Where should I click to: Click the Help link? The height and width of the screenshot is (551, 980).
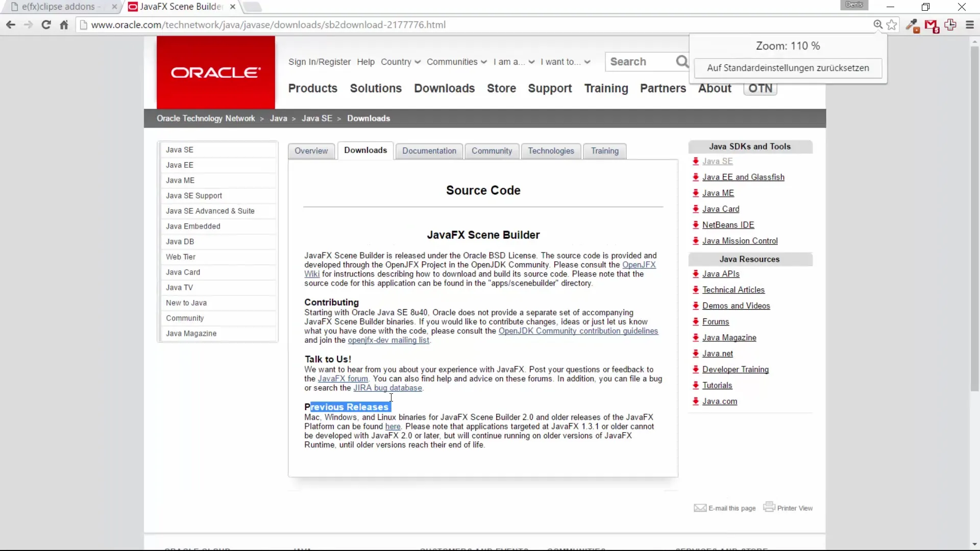(x=365, y=62)
